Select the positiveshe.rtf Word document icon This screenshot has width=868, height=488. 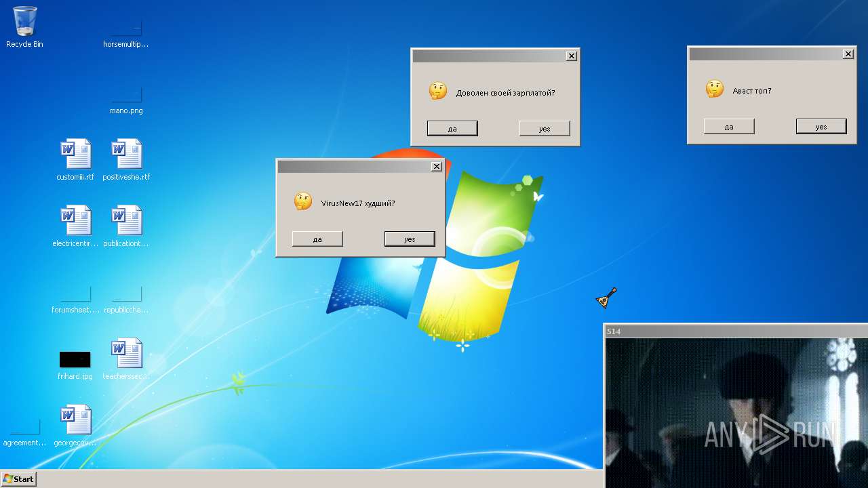126,160
